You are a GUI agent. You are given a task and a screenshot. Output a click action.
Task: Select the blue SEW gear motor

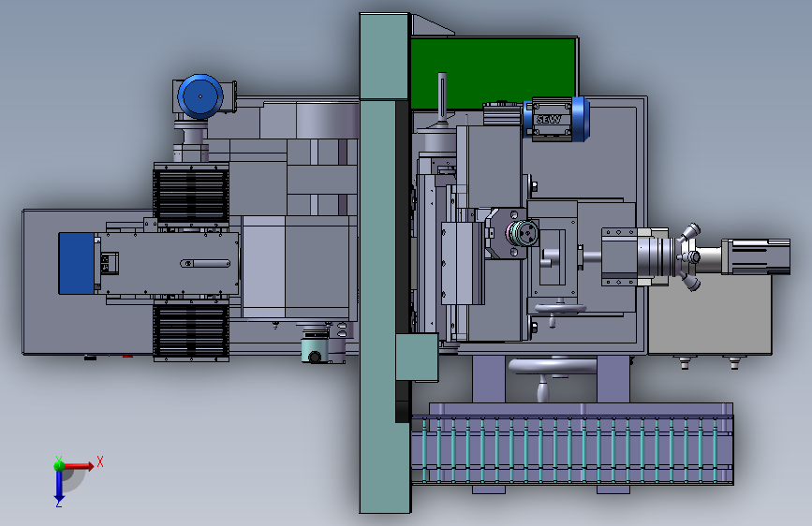555,119
